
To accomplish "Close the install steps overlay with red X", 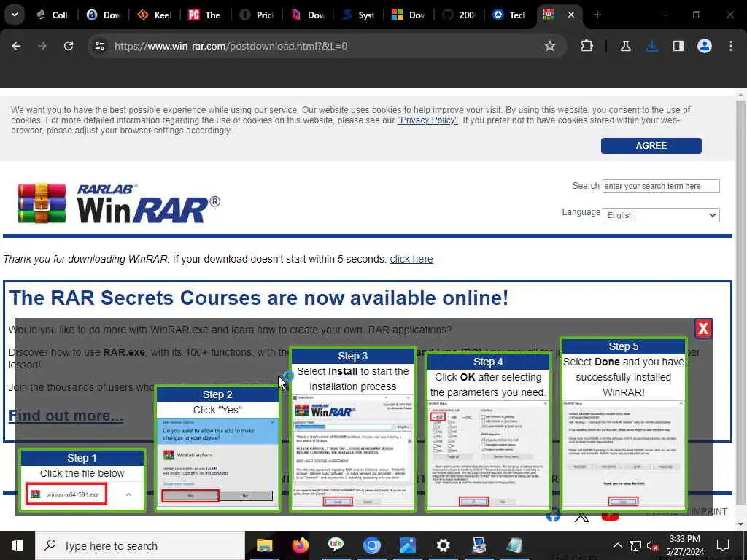I will coord(703,328).
